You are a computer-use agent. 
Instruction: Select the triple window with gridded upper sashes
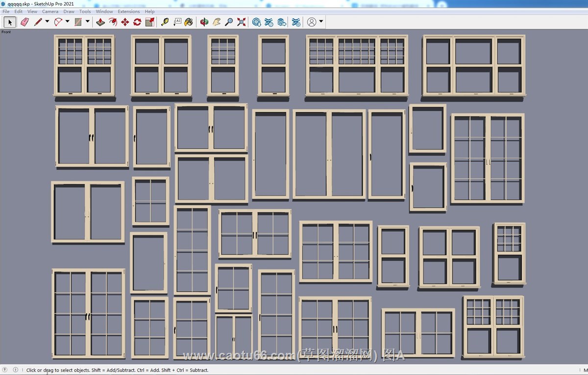pos(357,65)
